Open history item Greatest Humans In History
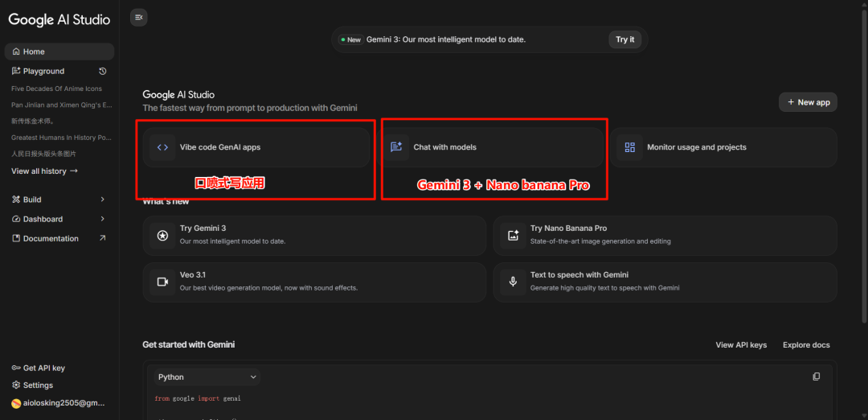The image size is (868, 420). (61, 137)
